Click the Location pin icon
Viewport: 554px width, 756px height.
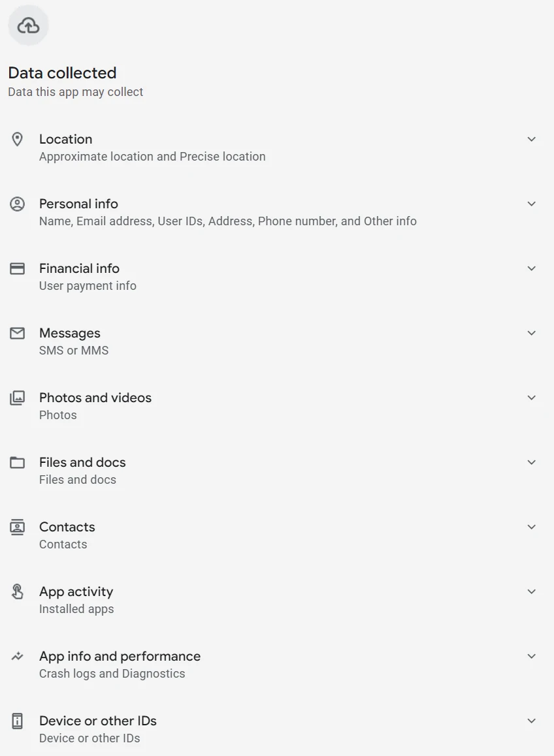(x=17, y=139)
